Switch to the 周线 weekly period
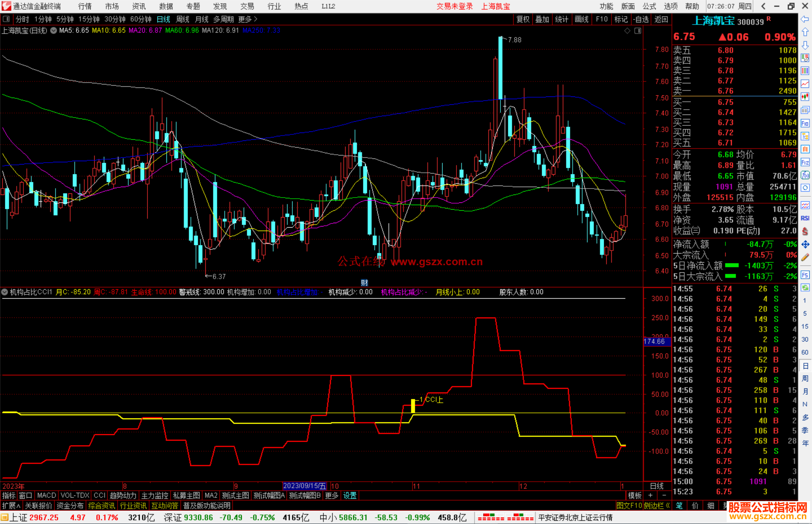The height and width of the screenshot is (524, 812). (x=183, y=19)
